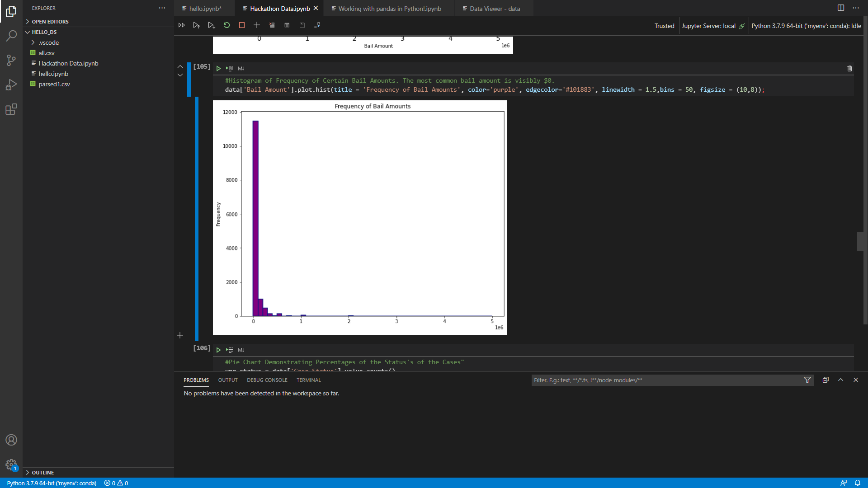Open the TERMINAL panel tab
868x488 pixels.
(308, 380)
